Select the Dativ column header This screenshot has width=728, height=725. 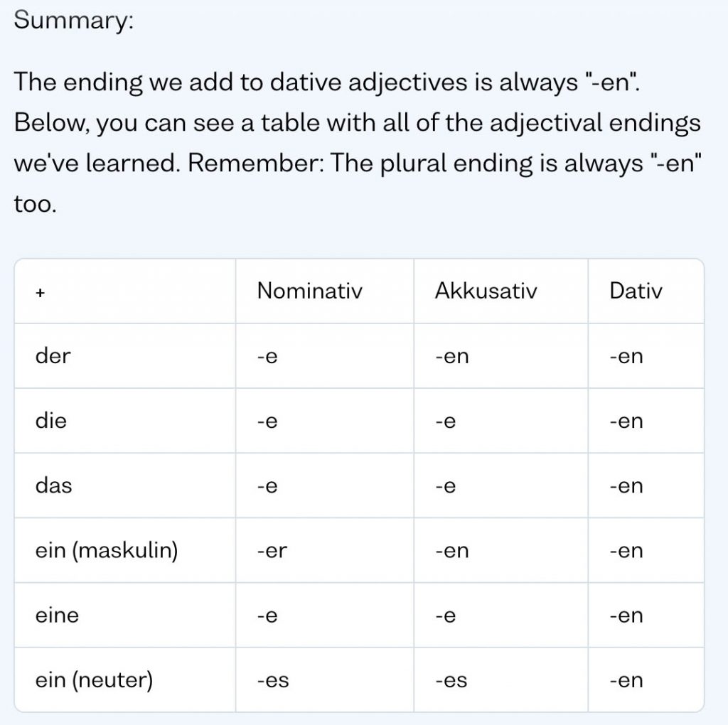tap(636, 291)
